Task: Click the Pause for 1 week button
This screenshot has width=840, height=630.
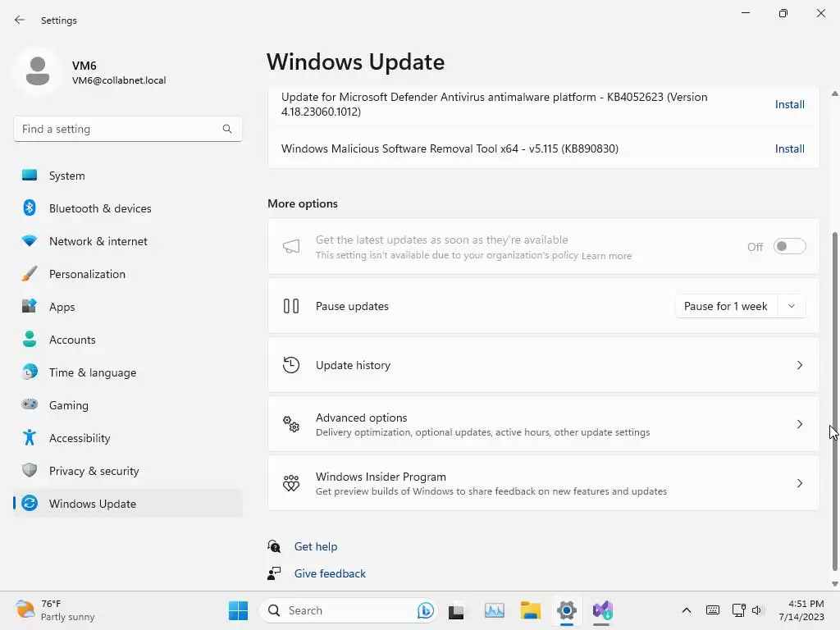Action: [726, 306]
